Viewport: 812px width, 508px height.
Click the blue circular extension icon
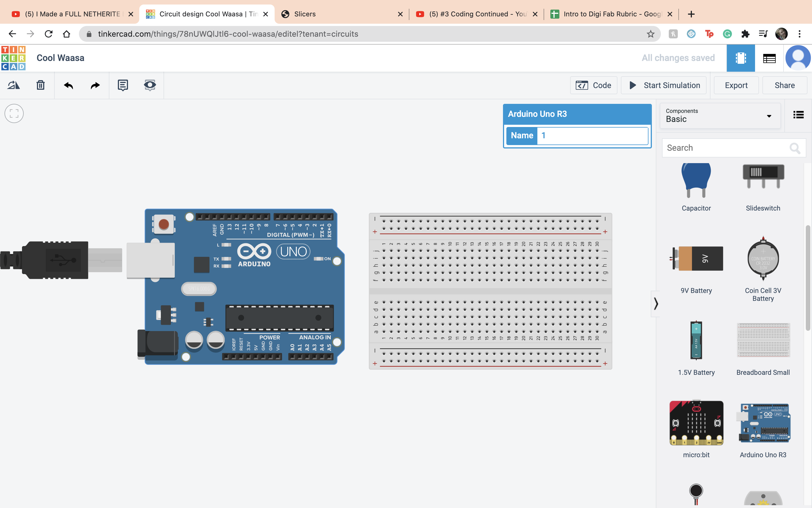point(691,34)
